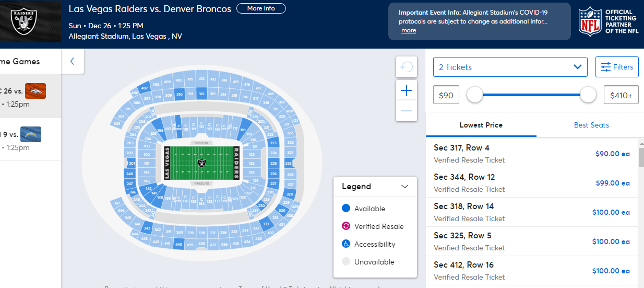Click the minimum price slider handle
This screenshot has width=644, height=288.
tap(474, 95)
